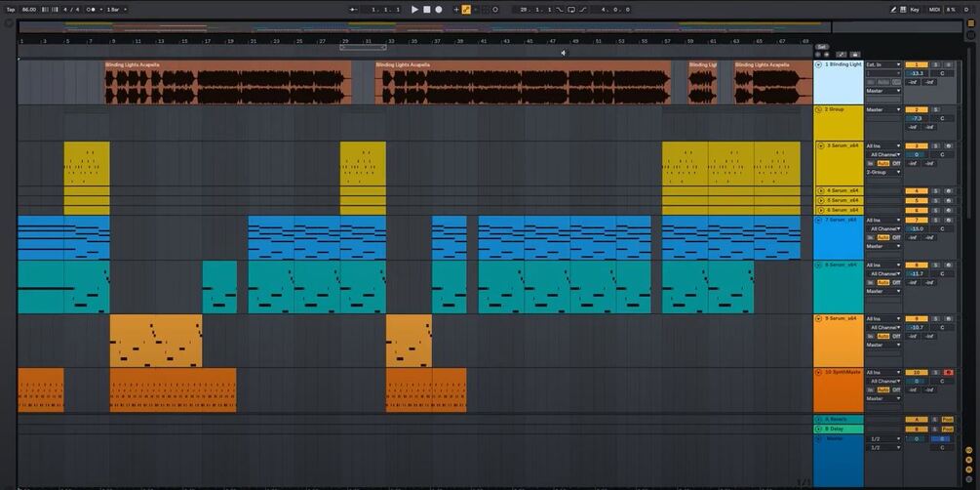Click the Tap tempo button
The width and height of the screenshot is (980, 490).
tap(11, 10)
